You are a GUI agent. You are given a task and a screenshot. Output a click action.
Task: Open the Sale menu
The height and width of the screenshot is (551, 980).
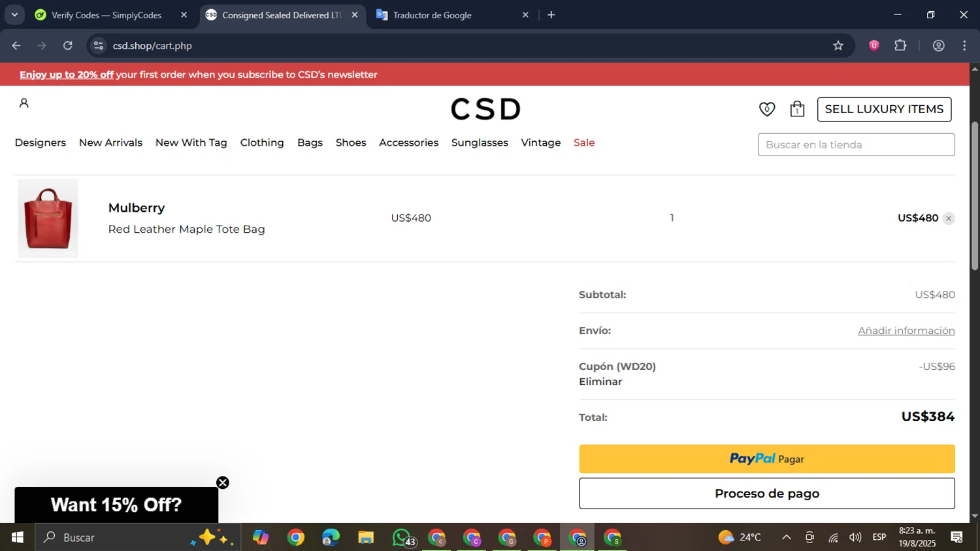point(584,142)
